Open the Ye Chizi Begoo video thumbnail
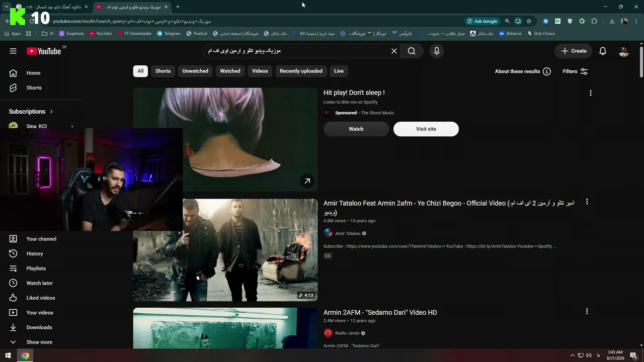 click(225, 250)
